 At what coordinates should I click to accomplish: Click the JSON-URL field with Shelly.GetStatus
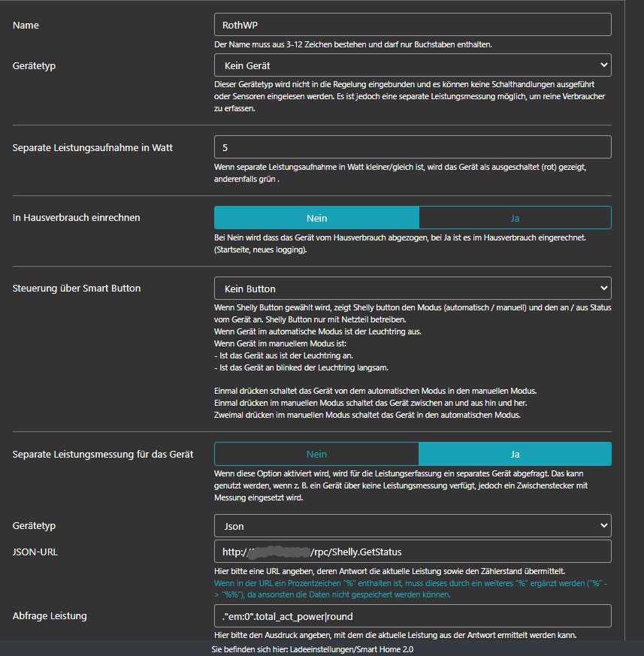tap(412, 552)
